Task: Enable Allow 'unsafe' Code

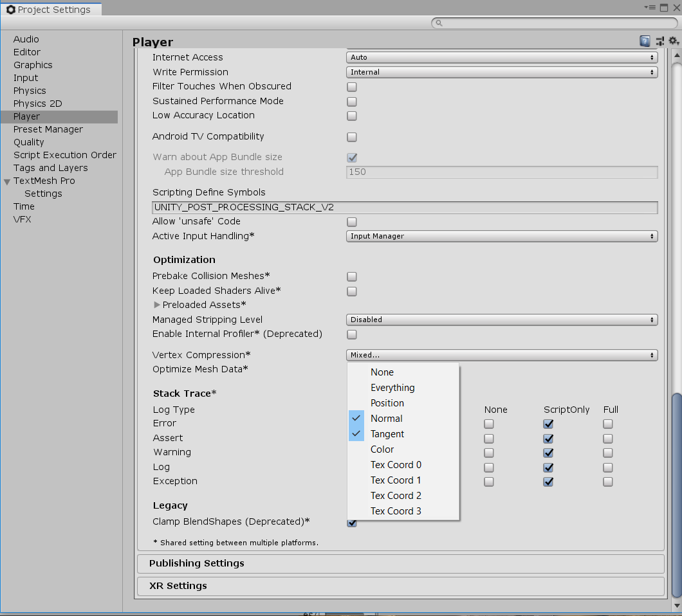Action: coord(352,222)
